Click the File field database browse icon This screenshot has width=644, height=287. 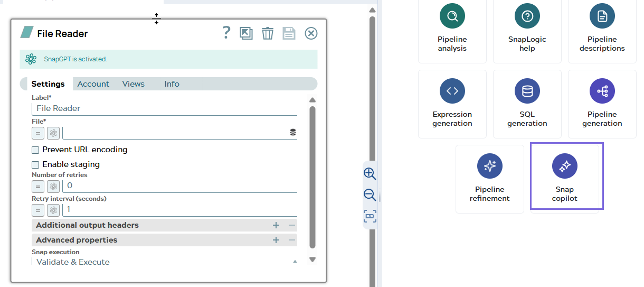(x=293, y=133)
